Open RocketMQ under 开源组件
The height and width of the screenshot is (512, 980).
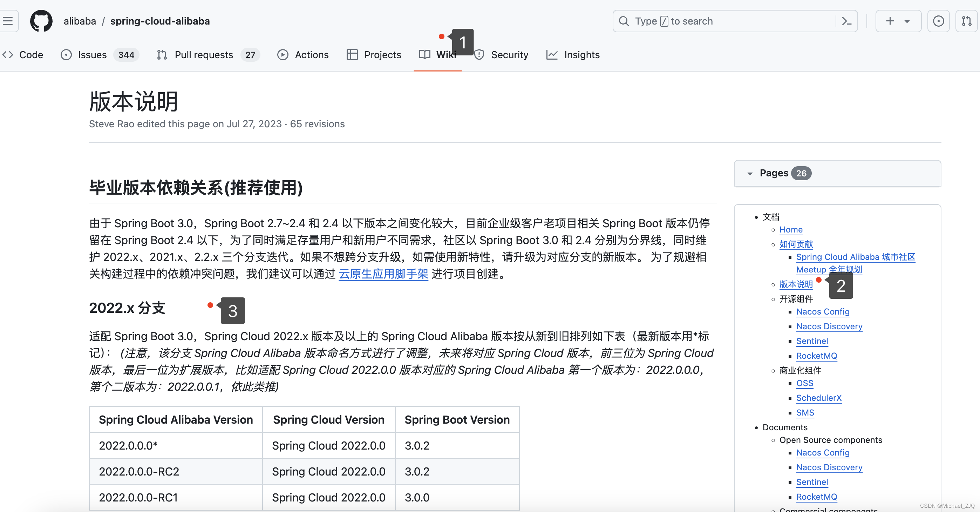[x=817, y=356]
